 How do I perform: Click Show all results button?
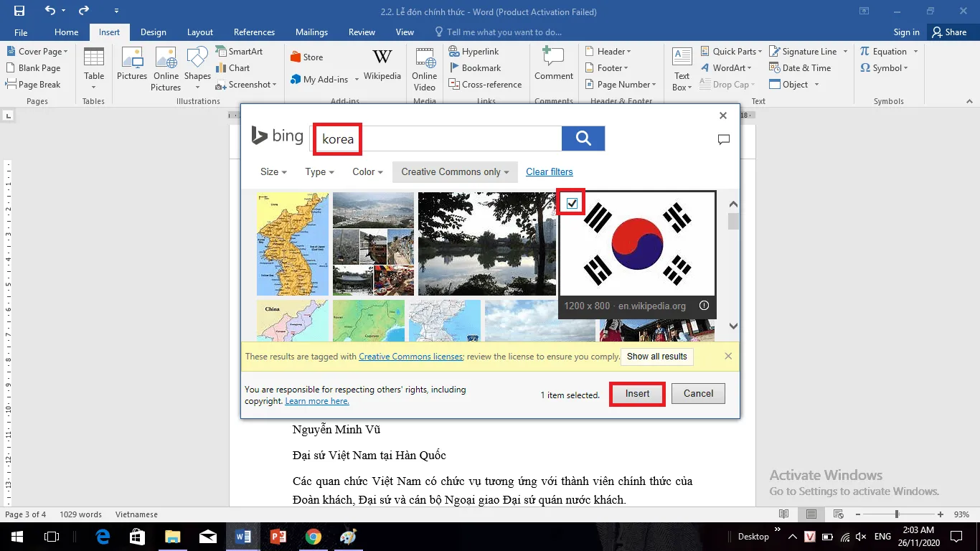pos(657,357)
